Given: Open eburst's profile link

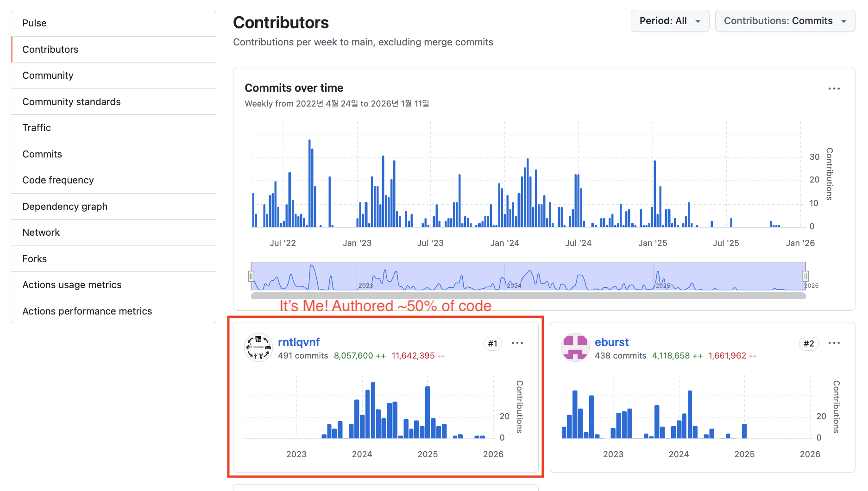Looking at the screenshot, I should click(611, 342).
